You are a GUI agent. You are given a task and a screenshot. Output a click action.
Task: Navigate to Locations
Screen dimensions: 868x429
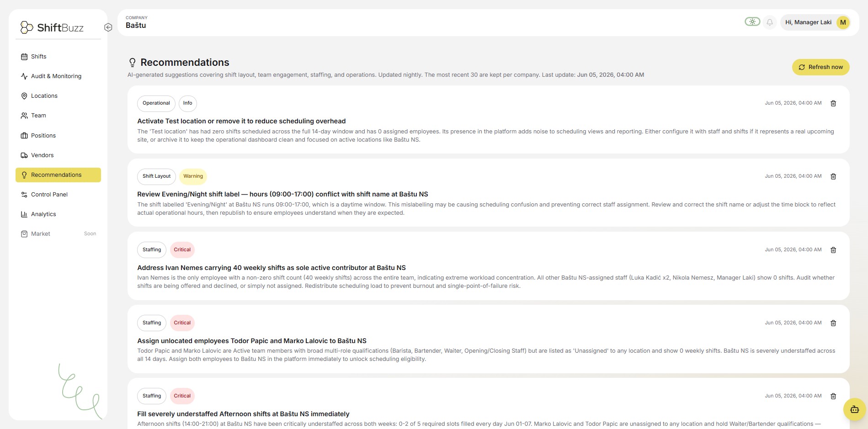coord(58,96)
